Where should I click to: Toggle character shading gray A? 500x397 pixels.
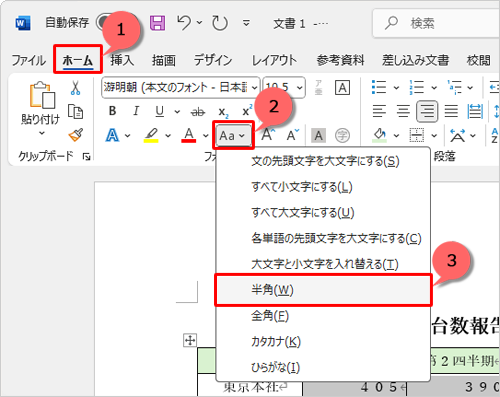[318, 136]
